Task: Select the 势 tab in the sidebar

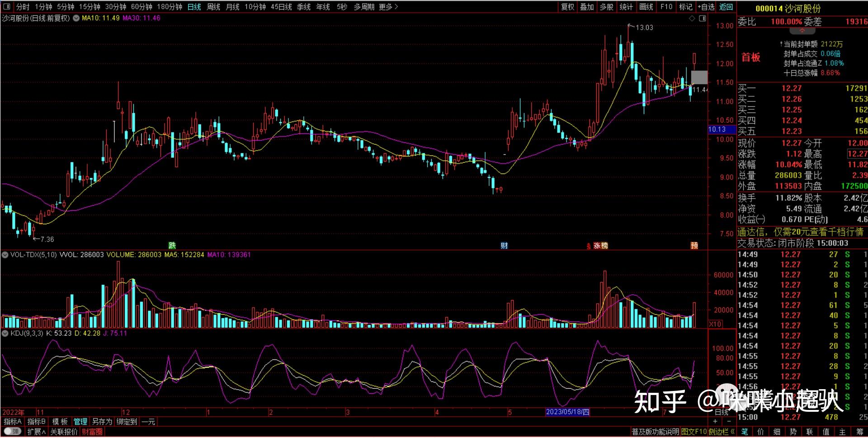Action: 793,432
